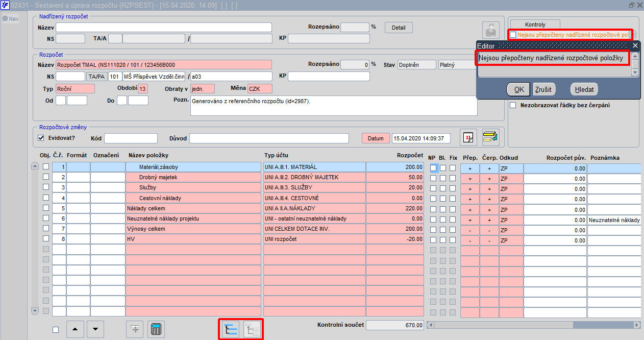Click horizontal scrollbar left arrow
Screen dimensions: 644x340
[x=430, y=325]
